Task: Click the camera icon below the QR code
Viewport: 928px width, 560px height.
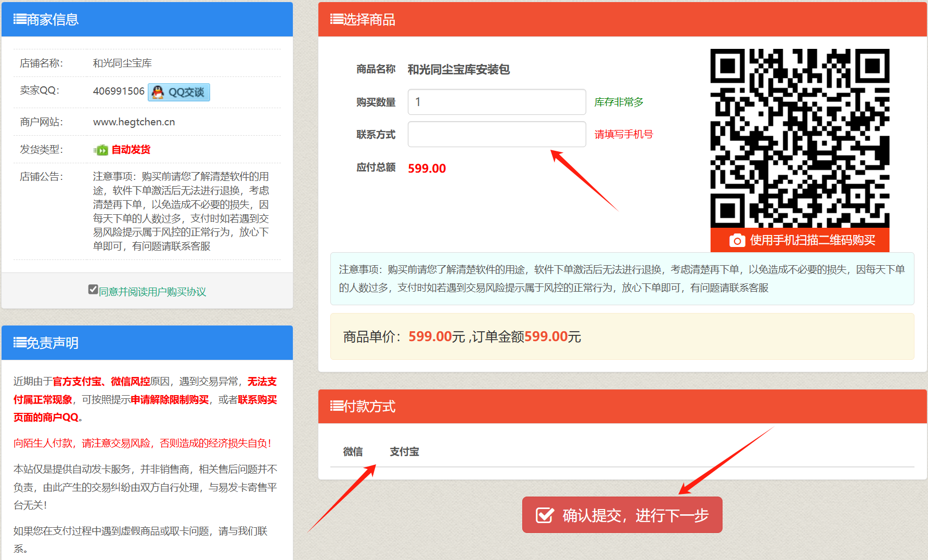Action: coord(737,240)
